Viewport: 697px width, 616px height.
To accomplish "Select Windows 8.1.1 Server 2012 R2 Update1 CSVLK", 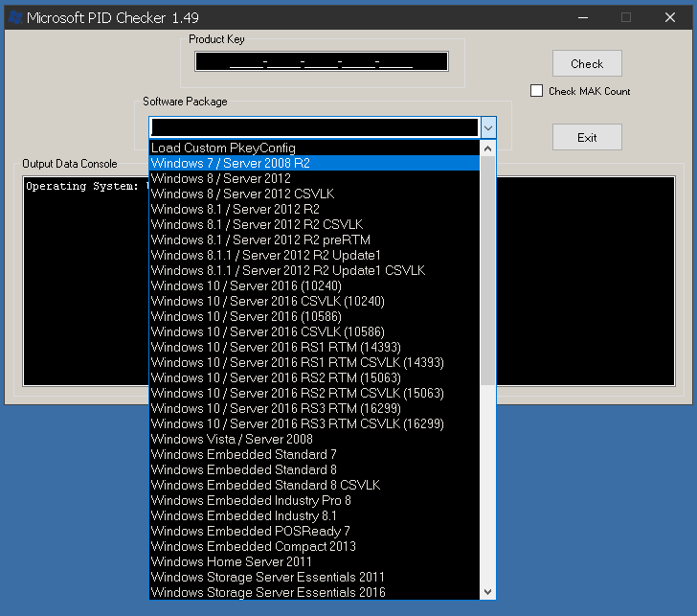I will 314,270.
